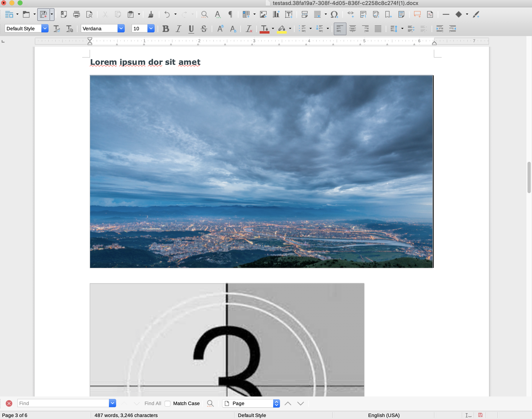
Task: Open Find and Replace from Find bar
Action: coord(210,404)
